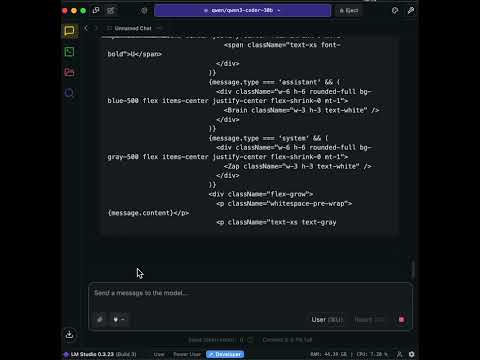Open the Developer terminal sidebar icon
480x360 pixels.
(69, 52)
